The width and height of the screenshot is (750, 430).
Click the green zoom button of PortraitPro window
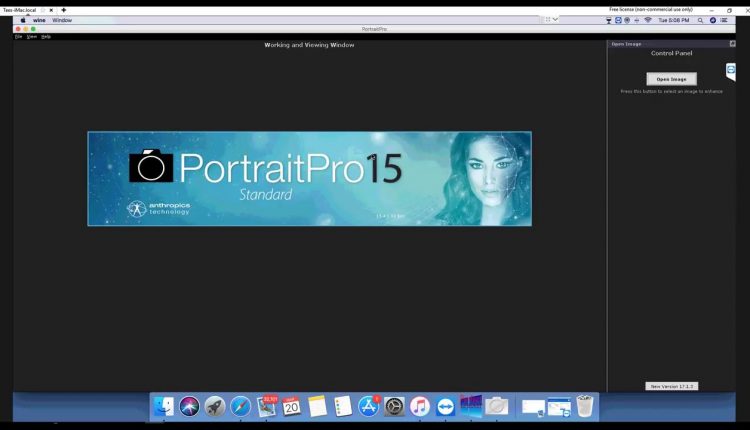click(x=33, y=29)
